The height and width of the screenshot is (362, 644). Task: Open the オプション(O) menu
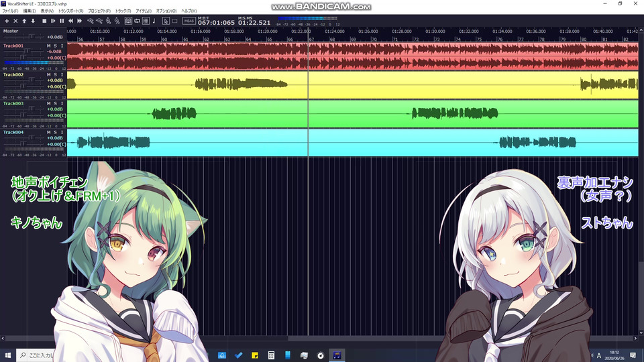[166, 11]
